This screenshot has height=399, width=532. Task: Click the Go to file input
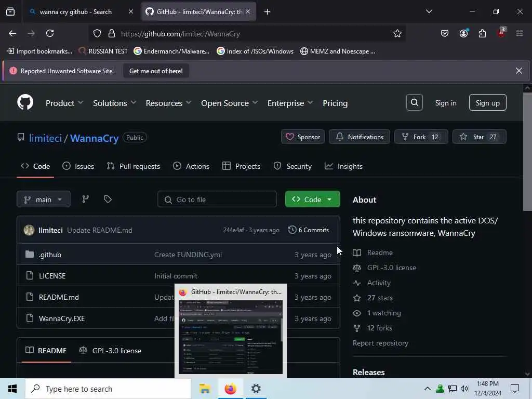tap(217, 199)
